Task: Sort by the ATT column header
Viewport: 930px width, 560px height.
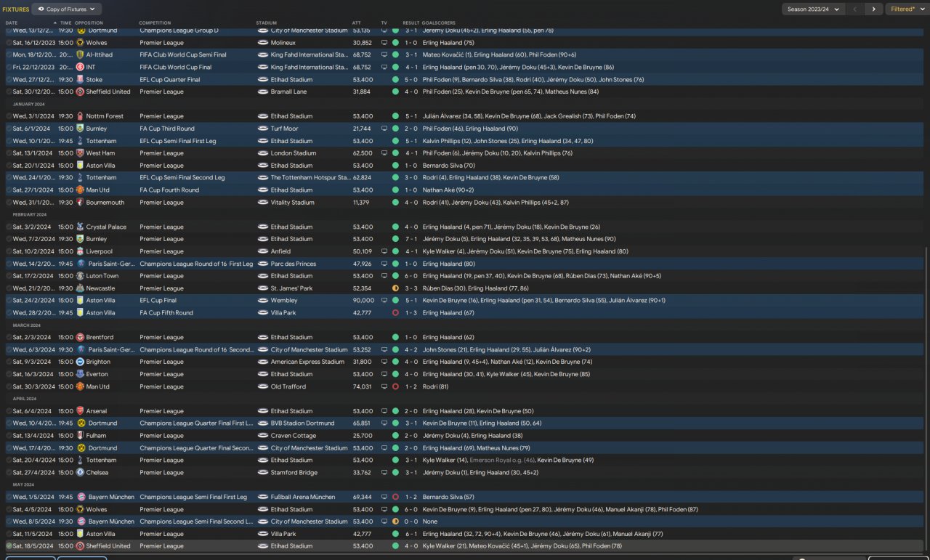Action: coord(357,23)
